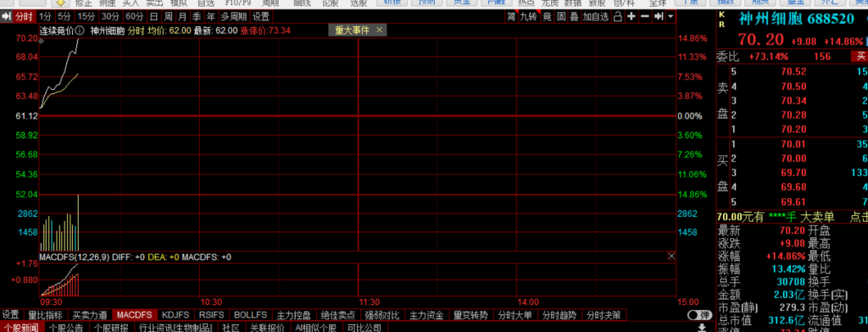Open the 多周期 period selector
The width and height of the screenshot is (868, 332).
coord(234,17)
